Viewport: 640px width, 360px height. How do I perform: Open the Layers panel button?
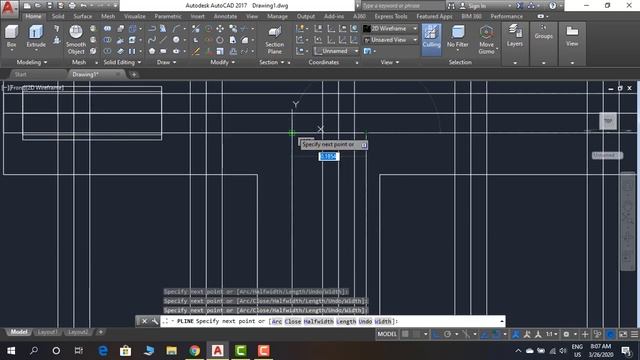pyautogui.click(x=515, y=35)
